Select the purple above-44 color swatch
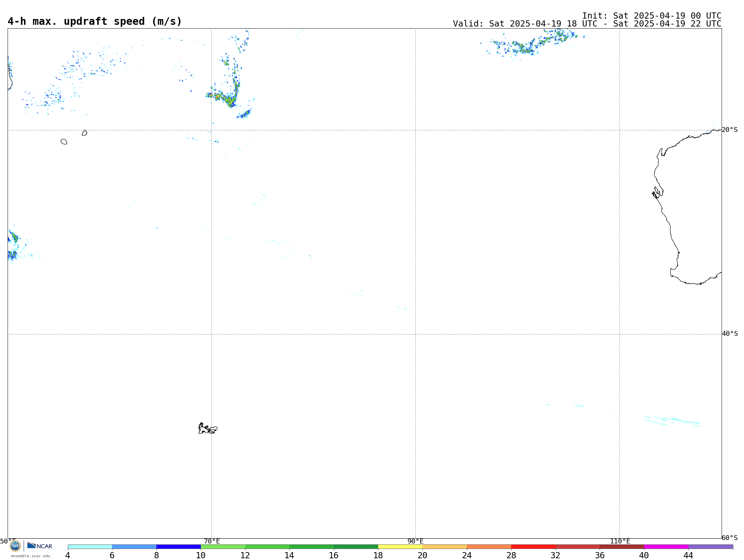The width and height of the screenshot is (744, 560). click(x=711, y=547)
